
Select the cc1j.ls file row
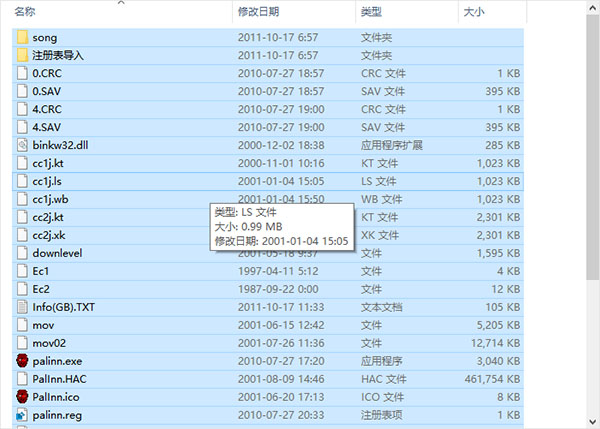tap(47, 181)
